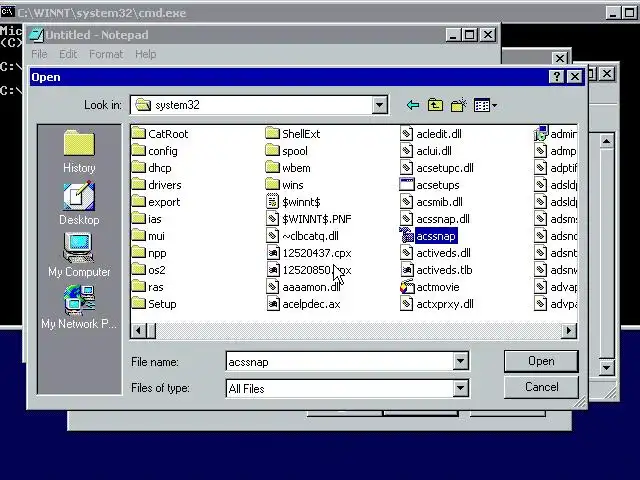Select file acsmib.dll
Viewport: 640px width, 480px height.
click(x=431, y=202)
